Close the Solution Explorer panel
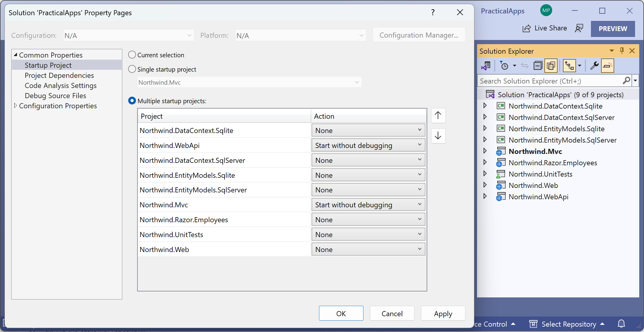This screenshot has width=644, height=332. (x=632, y=51)
